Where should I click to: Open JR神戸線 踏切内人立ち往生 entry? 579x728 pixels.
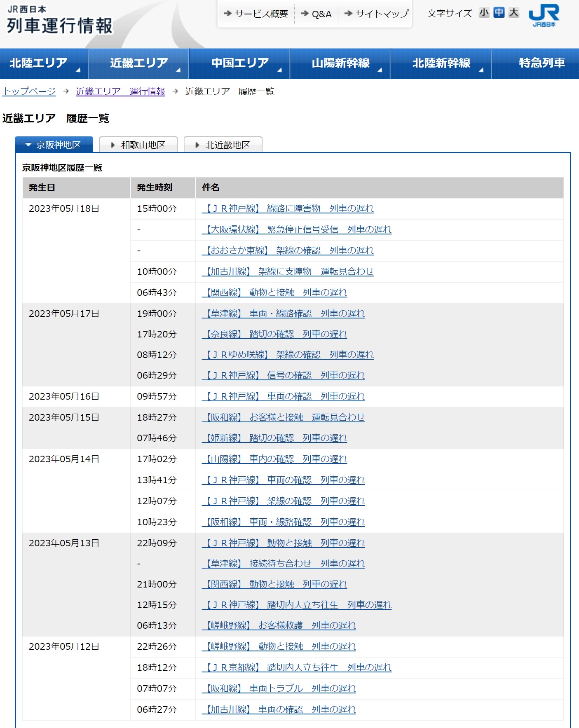click(297, 605)
